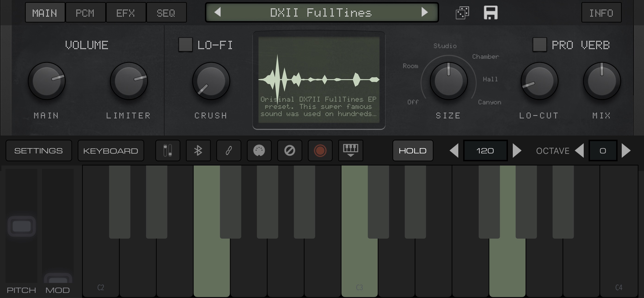Switch to the EFX tab
Image resolution: width=644 pixels, height=298 pixels.
point(126,13)
